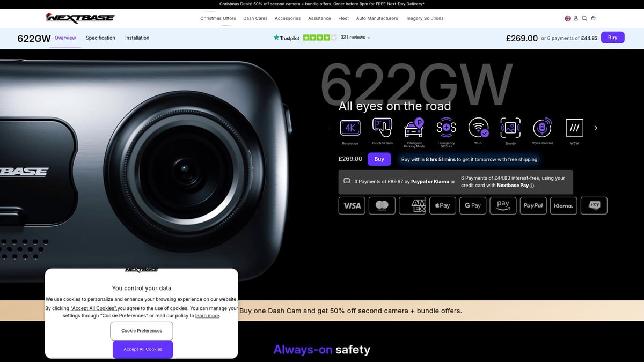The height and width of the screenshot is (362, 644).
Task: Open the Intelligent Parking Mode feature
Action: point(414,128)
